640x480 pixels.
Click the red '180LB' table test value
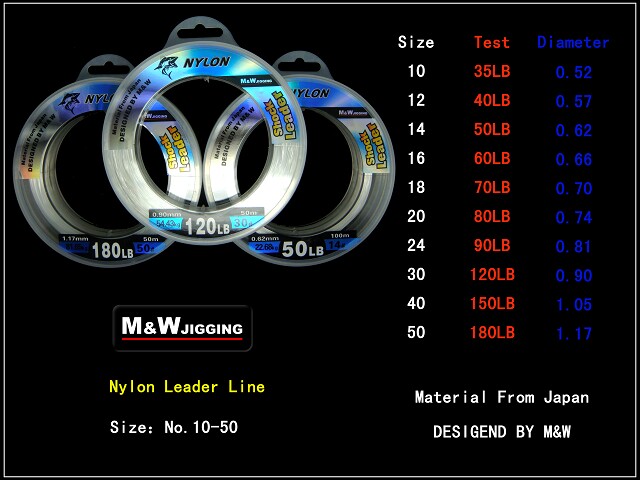tap(492, 332)
